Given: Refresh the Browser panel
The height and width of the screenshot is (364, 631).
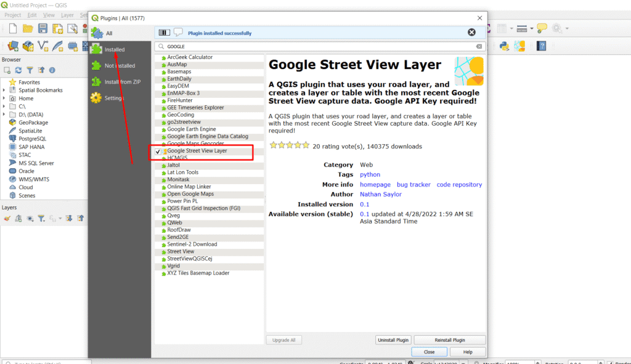Looking at the screenshot, I should [x=18, y=70].
